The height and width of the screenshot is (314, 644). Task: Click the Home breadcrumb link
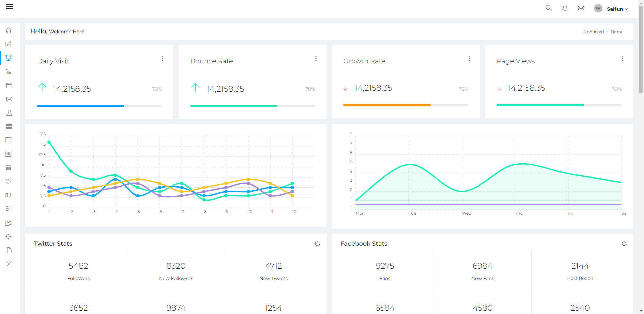click(x=617, y=32)
